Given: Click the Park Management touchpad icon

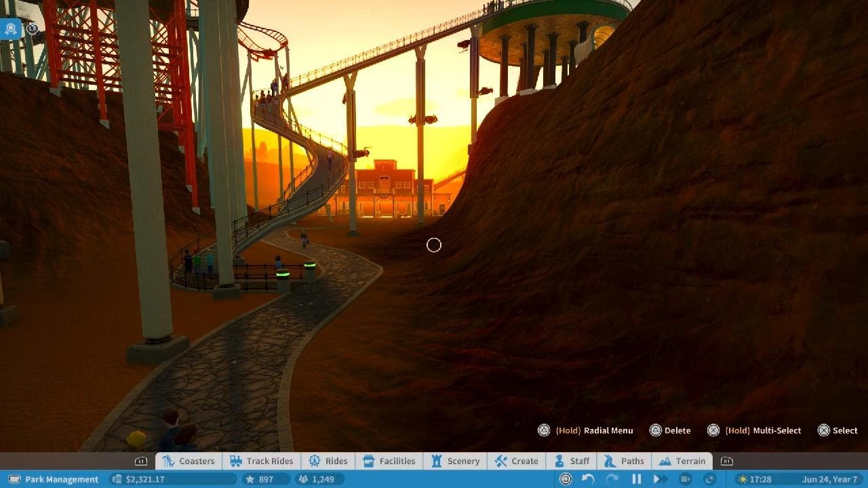Looking at the screenshot, I should pyautogui.click(x=14, y=479).
